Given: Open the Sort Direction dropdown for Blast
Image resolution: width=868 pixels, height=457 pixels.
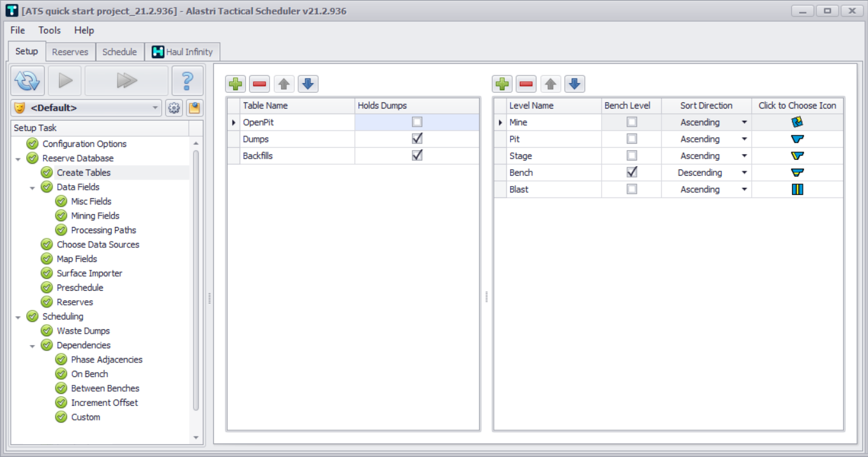Looking at the screenshot, I should (743, 189).
